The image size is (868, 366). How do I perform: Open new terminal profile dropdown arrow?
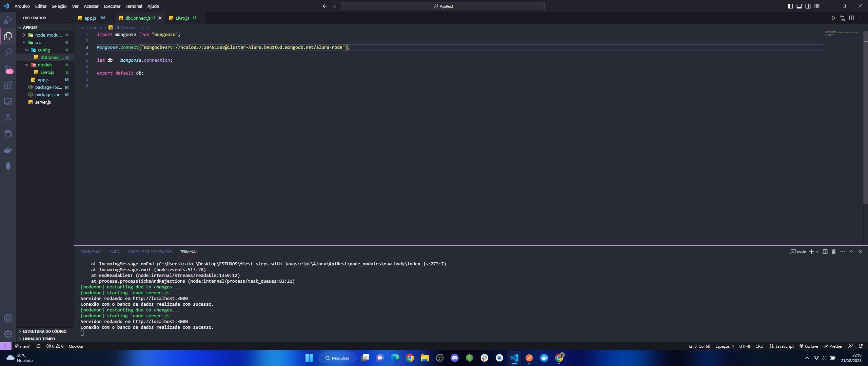click(817, 251)
